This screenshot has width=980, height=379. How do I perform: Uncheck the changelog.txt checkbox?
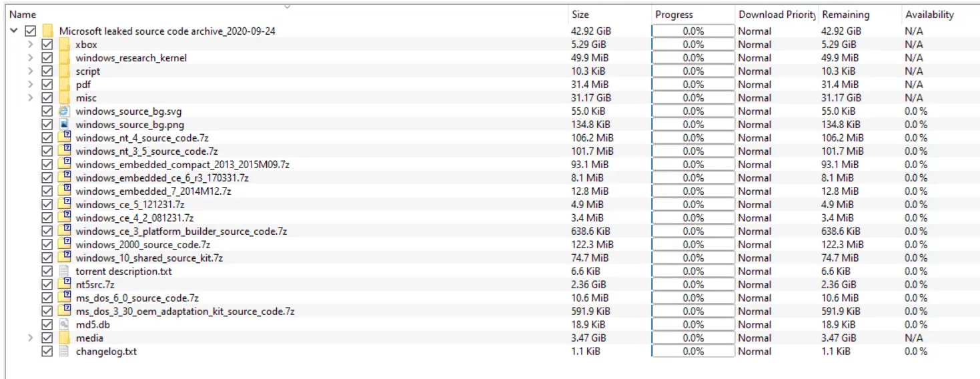click(x=47, y=351)
